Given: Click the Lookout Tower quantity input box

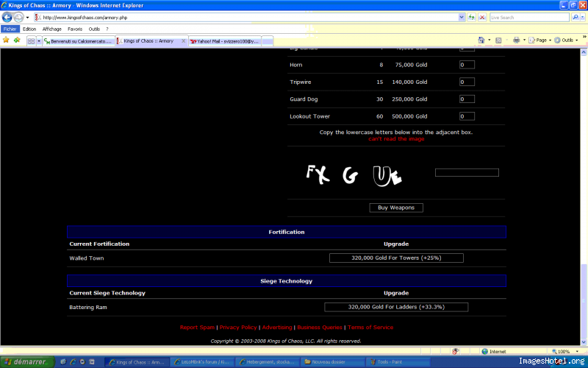Looking at the screenshot, I should click(x=467, y=116).
